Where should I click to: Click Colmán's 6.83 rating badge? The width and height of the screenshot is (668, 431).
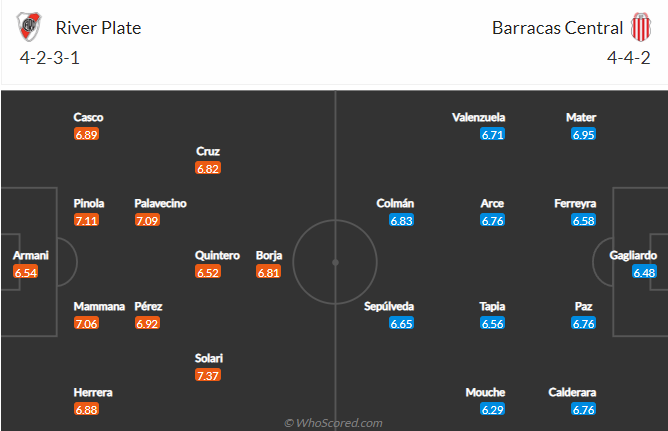click(401, 220)
